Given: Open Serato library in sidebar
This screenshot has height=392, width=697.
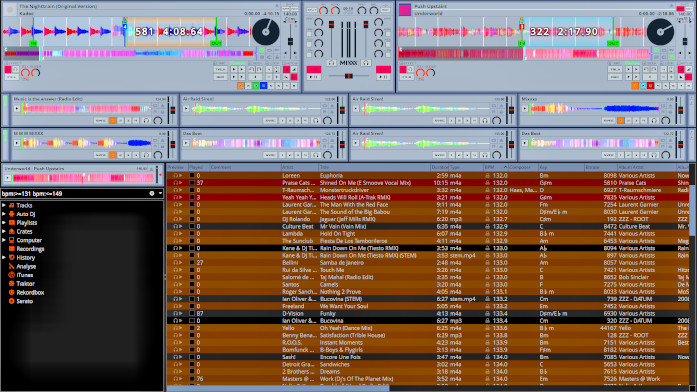Looking at the screenshot, I should click(x=24, y=301).
